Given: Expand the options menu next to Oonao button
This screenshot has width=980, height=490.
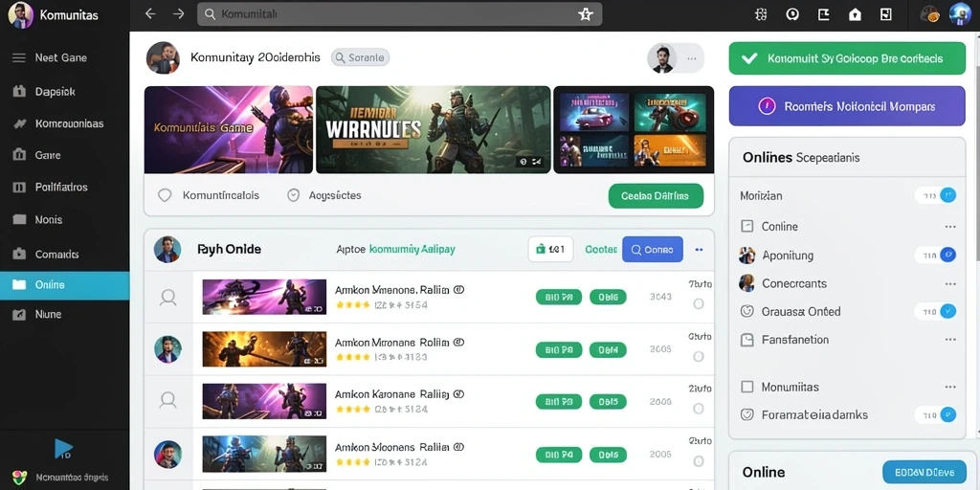Looking at the screenshot, I should (x=699, y=250).
